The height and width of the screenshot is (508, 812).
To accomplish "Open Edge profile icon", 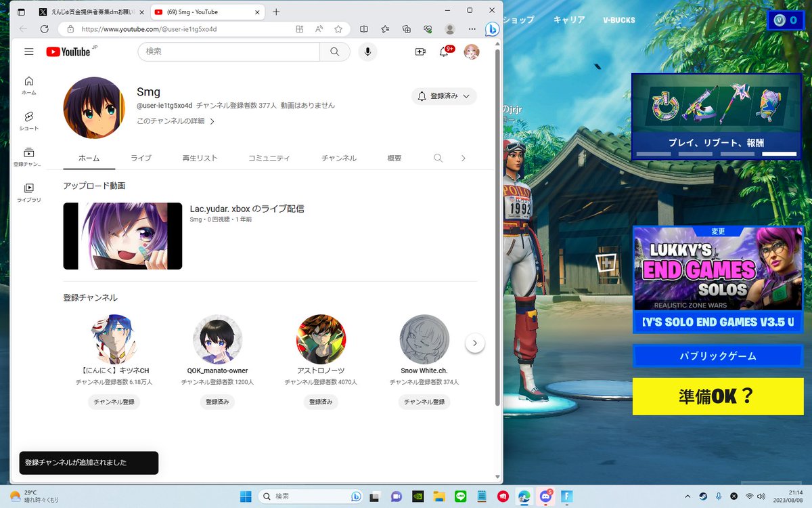I will pos(449,29).
